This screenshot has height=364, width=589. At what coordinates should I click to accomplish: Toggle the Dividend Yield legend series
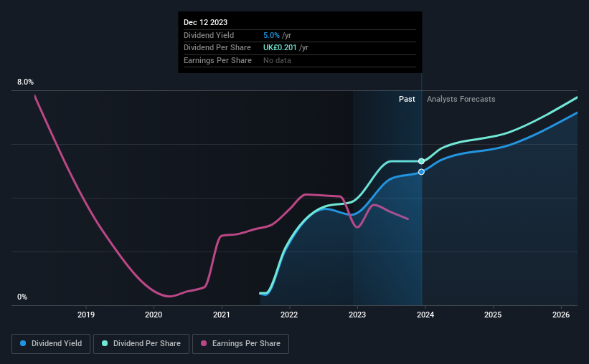tap(51, 344)
